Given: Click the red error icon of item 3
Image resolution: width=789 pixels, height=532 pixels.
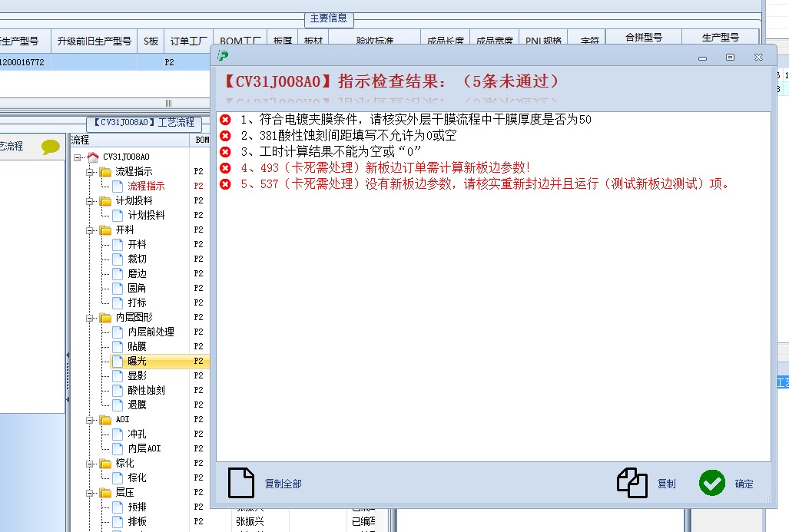Looking at the screenshot, I should (225, 152).
